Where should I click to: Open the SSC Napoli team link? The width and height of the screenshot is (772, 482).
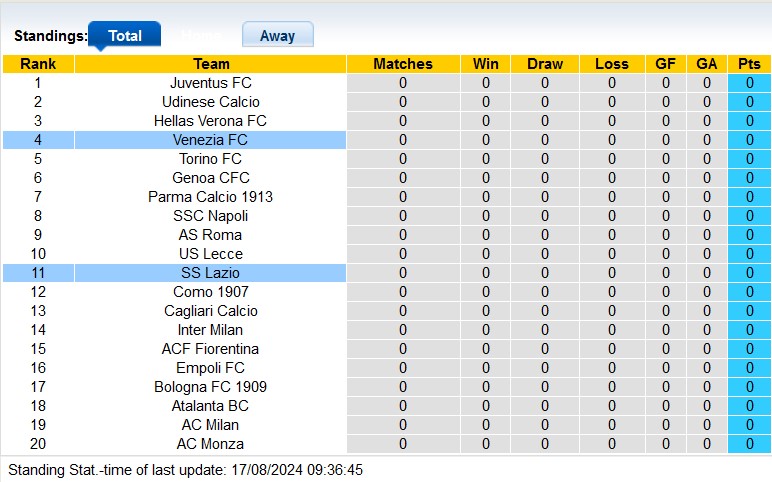tap(210, 216)
